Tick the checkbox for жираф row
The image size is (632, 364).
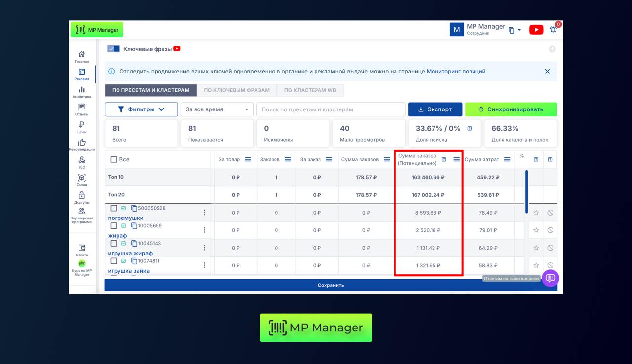coord(114,226)
